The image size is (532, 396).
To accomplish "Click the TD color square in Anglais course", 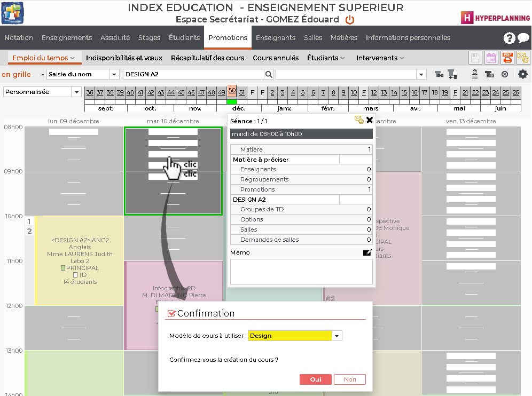I will (75, 275).
